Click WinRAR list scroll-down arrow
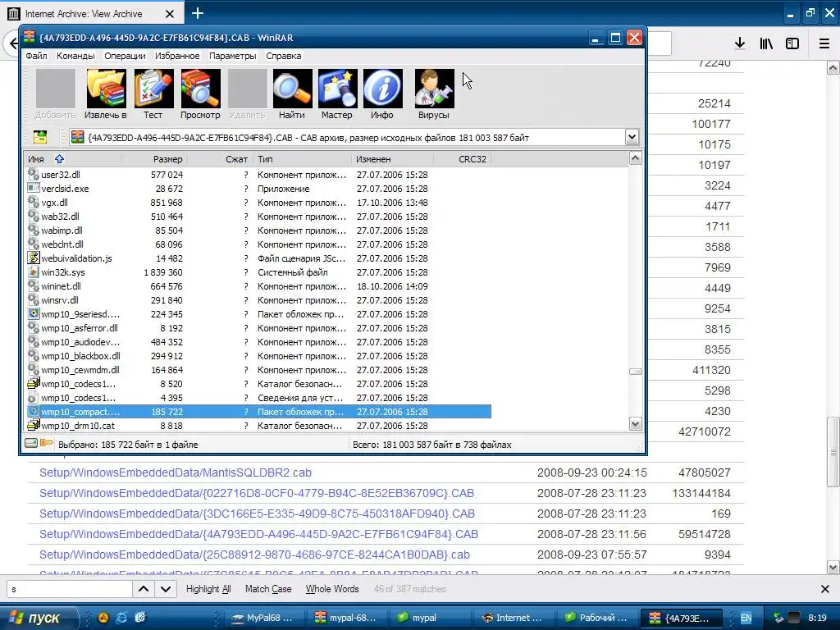 point(636,424)
